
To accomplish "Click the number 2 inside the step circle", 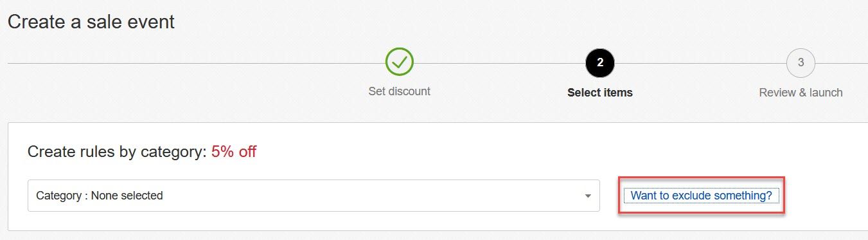I will [x=600, y=62].
